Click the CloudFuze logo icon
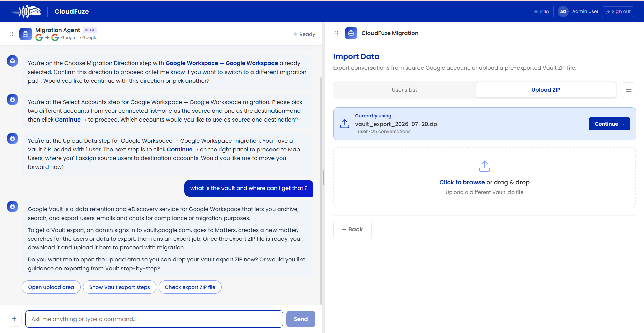This screenshot has width=644, height=333. tap(26, 11)
